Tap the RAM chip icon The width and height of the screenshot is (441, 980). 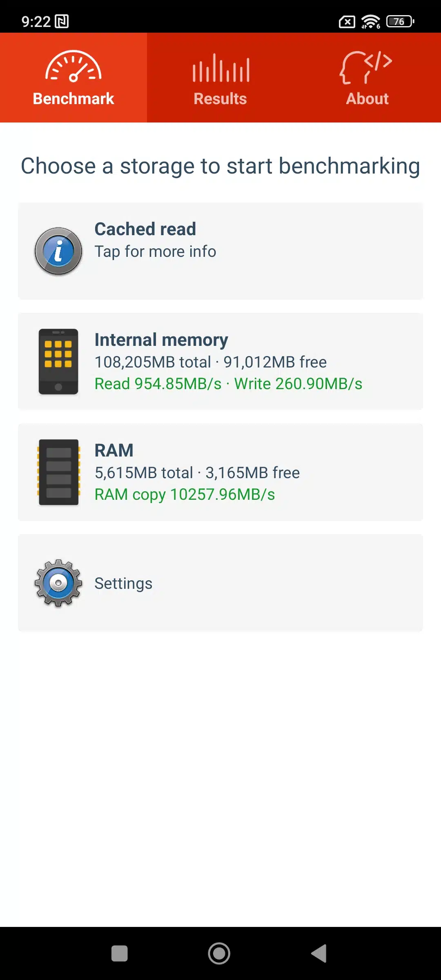tap(58, 472)
